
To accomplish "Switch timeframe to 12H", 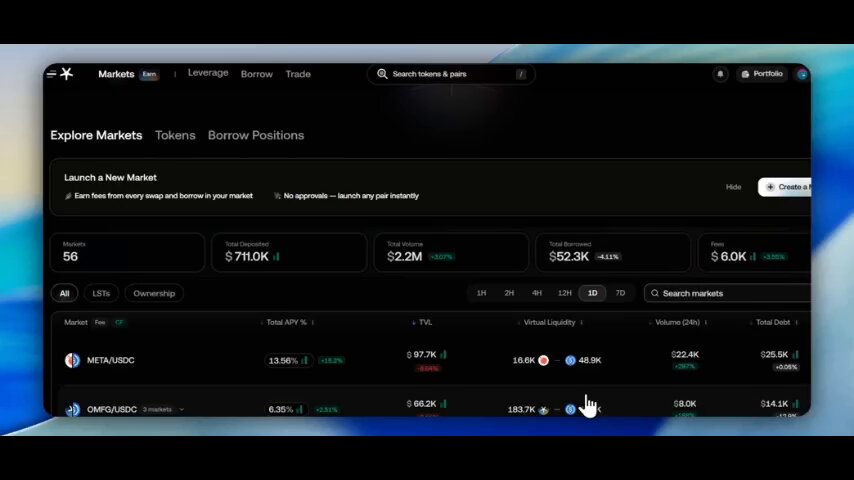I will coord(565,293).
